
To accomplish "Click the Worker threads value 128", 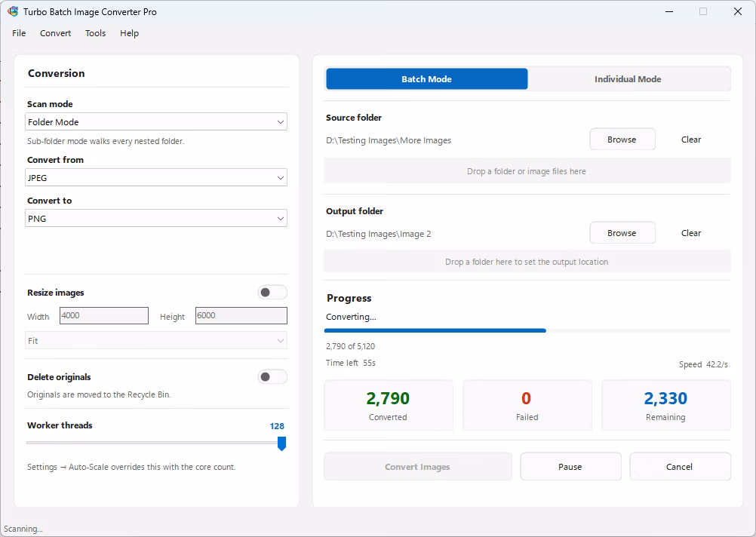I will click(x=277, y=426).
